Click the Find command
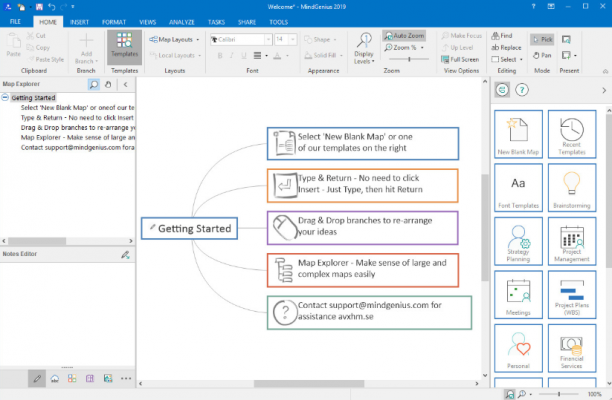Screen dimensions: 612x400 [x=502, y=36]
